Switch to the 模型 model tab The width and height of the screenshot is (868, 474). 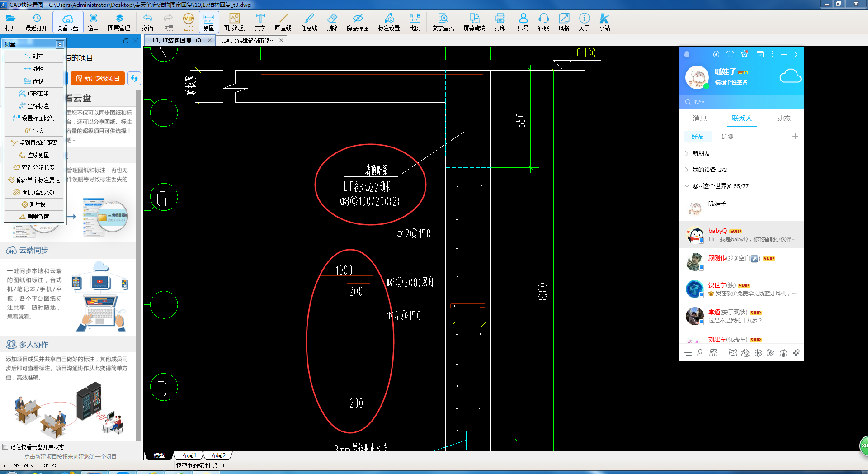tap(159, 455)
